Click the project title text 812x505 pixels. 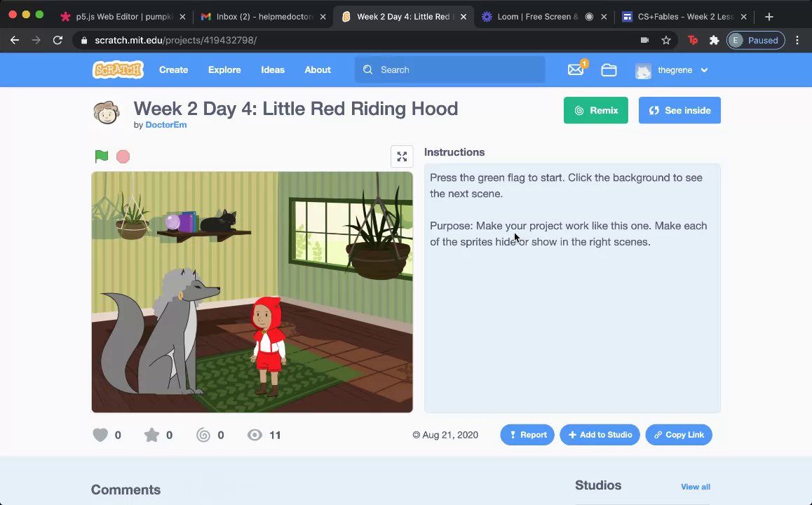296,109
